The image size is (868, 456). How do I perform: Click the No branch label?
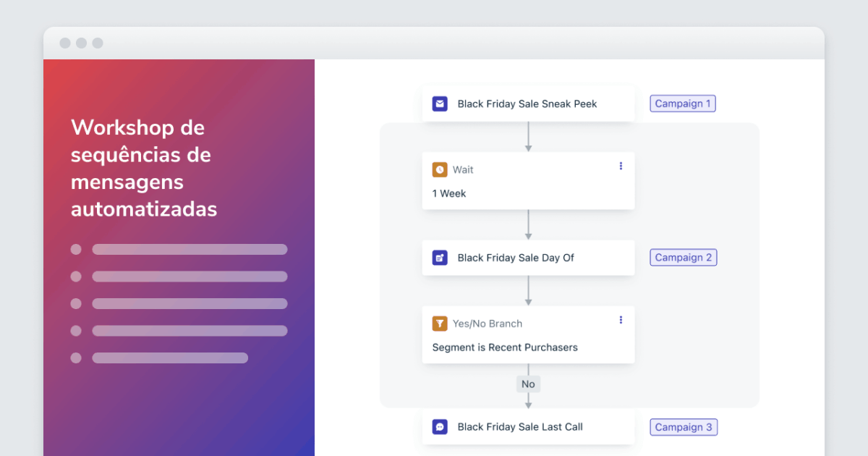[x=528, y=384]
